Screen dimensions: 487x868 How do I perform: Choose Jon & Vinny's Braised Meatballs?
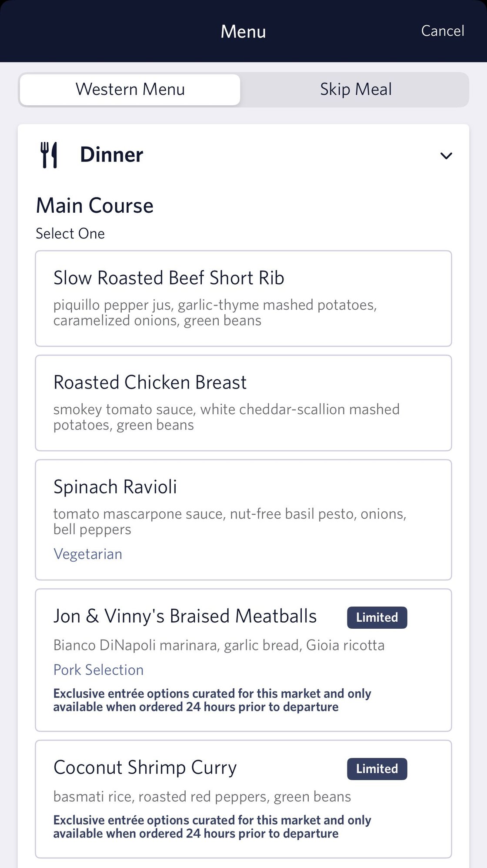click(x=185, y=617)
